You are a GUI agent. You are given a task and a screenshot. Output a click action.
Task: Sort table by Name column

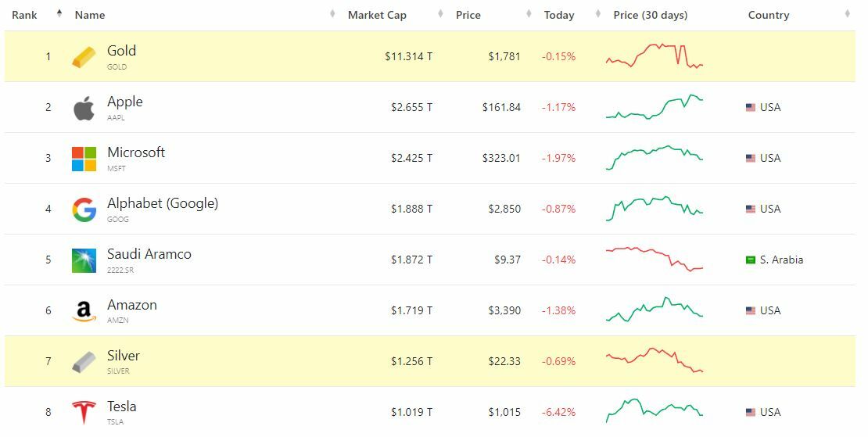(90, 15)
